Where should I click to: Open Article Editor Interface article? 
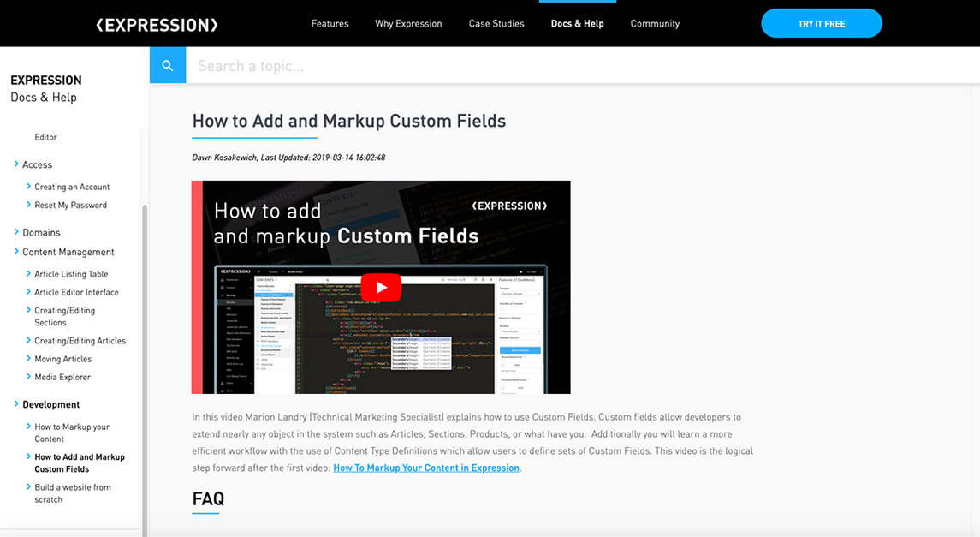(76, 292)
